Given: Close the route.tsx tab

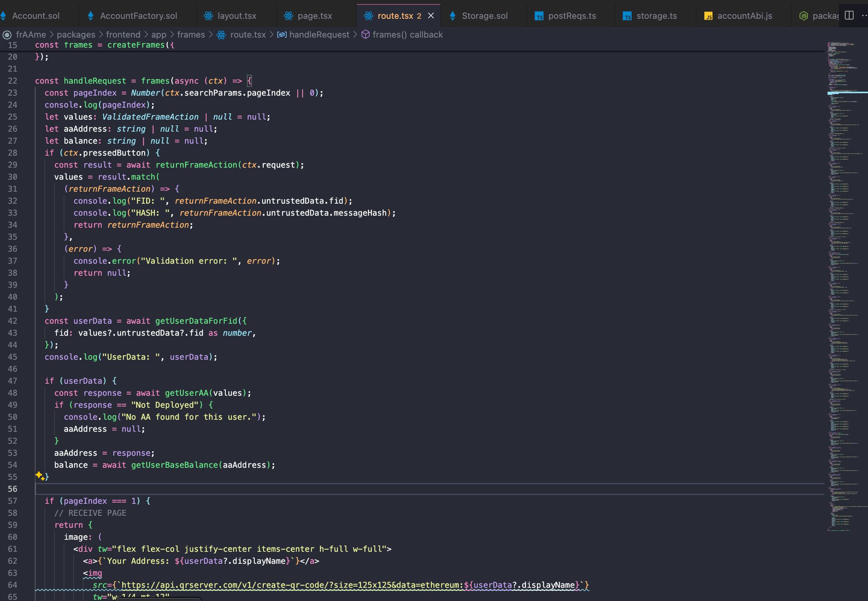Looking at the screenshot, I should point(431,16).
